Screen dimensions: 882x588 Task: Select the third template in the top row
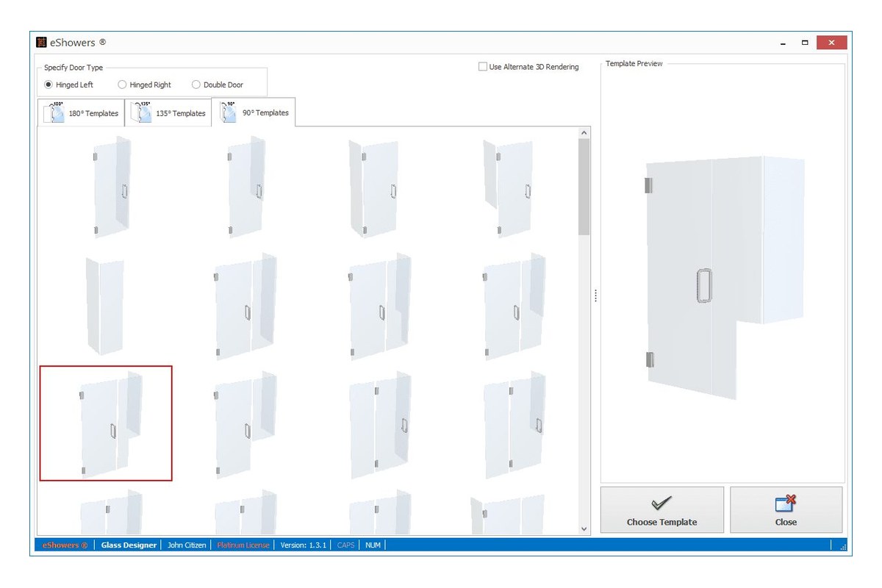[374, 188]
